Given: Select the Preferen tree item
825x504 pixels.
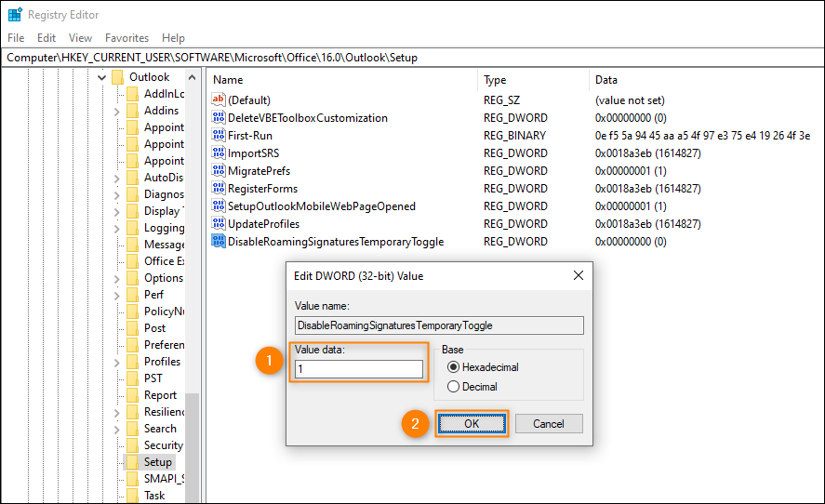Looking at the screenshot, I should (164, 345).
